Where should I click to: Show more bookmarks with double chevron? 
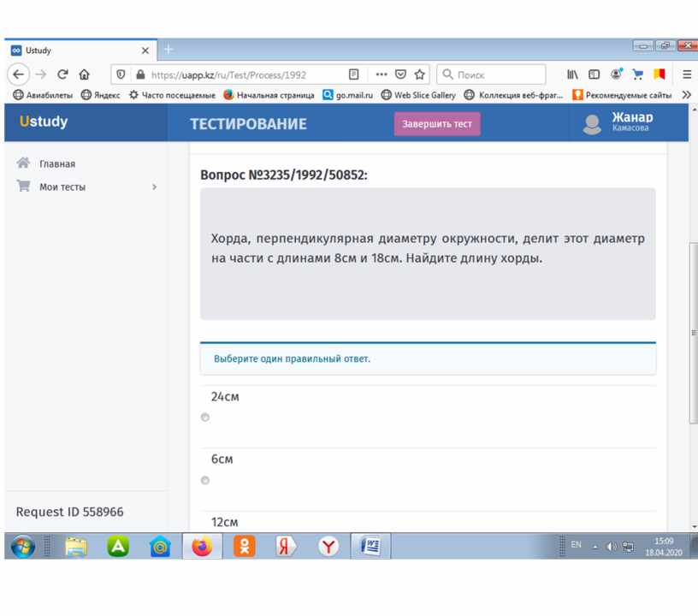pyautogui.click(x=686, y=95)
